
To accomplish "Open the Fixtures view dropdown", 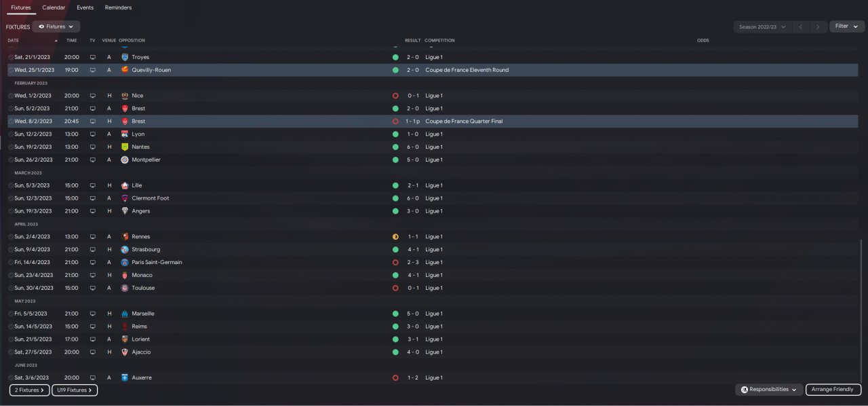I will tap(56, 26).
